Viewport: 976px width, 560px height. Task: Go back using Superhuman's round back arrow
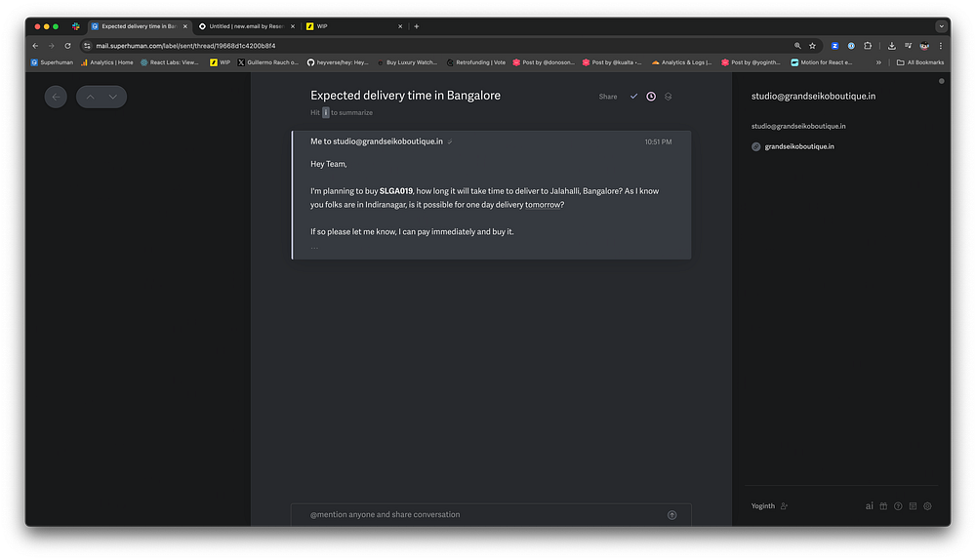click(56, 96)
